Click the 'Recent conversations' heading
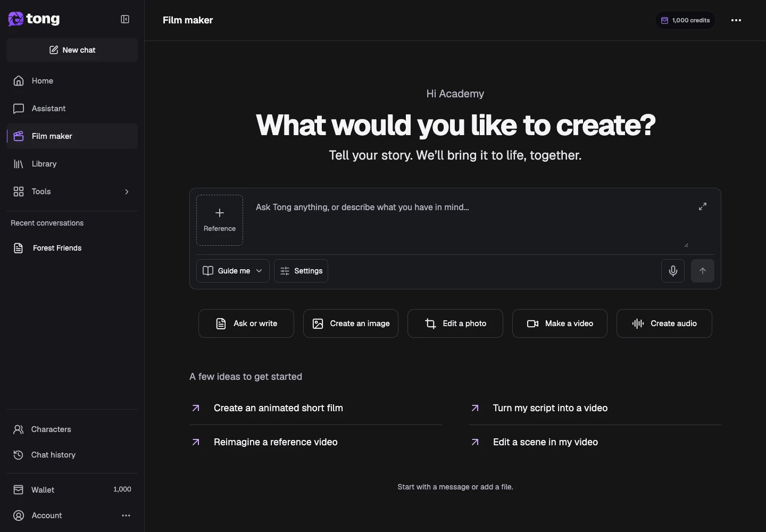Image resolution: width=766 pixels, height=532 pixels. 47,223
